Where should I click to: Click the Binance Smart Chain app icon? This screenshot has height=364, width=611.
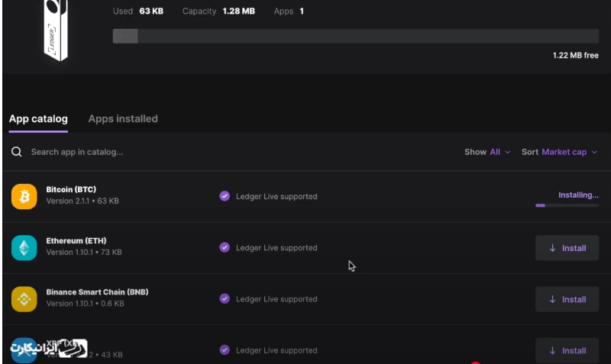[24, 299]
